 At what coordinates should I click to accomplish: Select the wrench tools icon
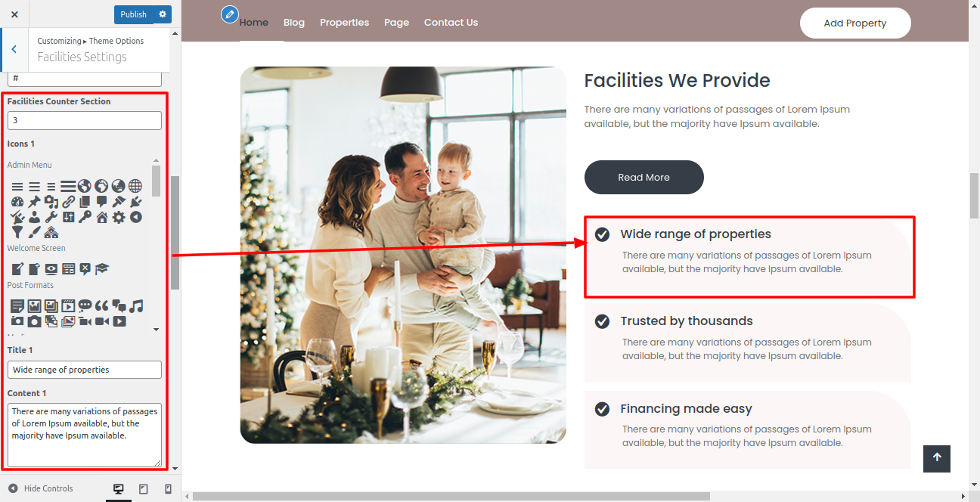51,218
